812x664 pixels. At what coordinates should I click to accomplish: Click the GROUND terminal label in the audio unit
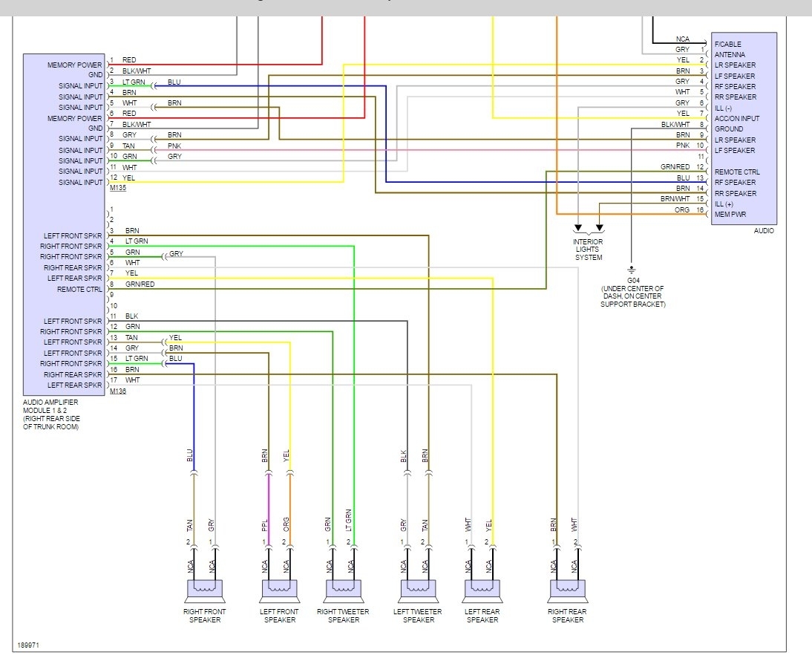[x=729, y=128]
